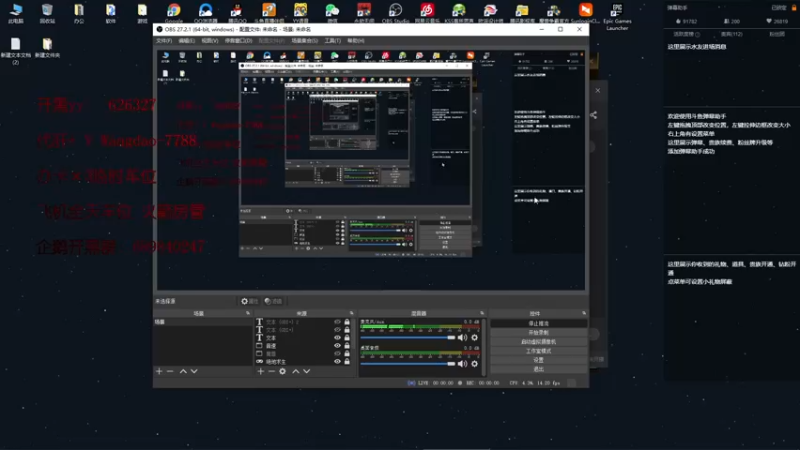Open 网易云音乐 desktop icon
This screenshot has width=800, height=450.
point(427,13)
